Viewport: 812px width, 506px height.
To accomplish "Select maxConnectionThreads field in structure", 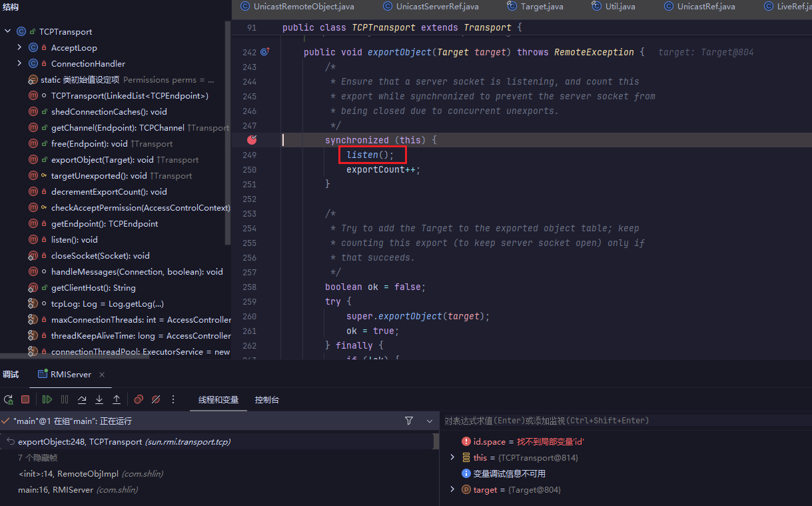I will [129, 319].
